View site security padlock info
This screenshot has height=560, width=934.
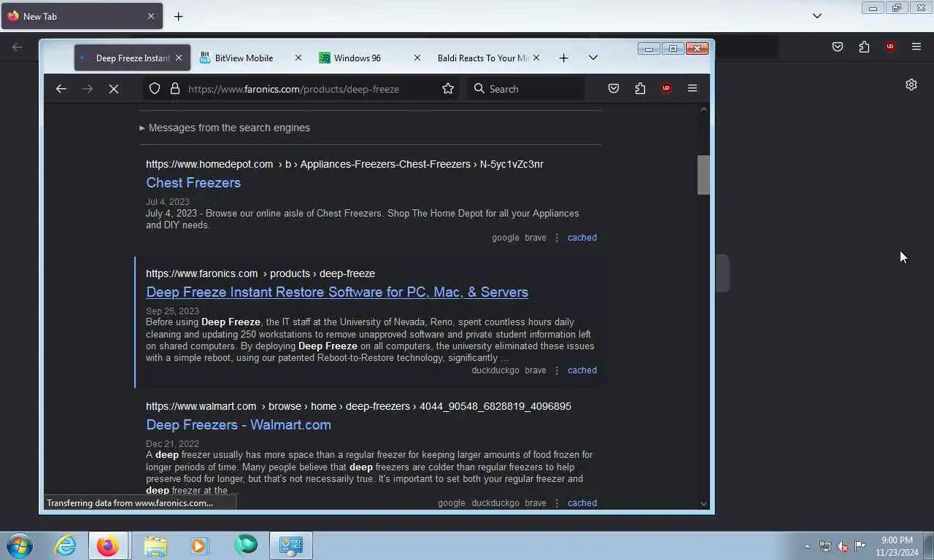[175, 89]
